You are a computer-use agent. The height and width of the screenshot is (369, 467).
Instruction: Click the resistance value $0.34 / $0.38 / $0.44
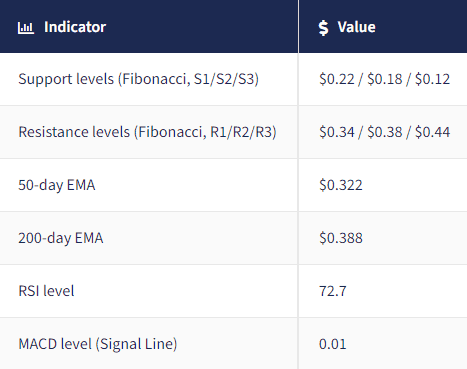click(x=384, y=132)
